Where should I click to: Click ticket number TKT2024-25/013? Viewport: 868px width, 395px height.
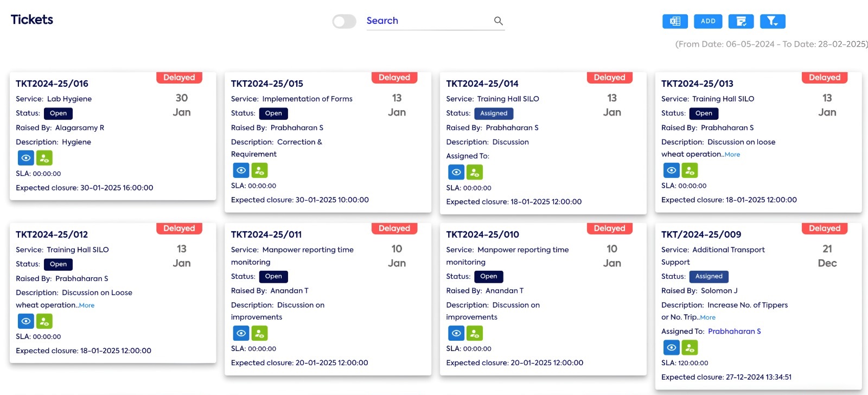click(697, 84)
